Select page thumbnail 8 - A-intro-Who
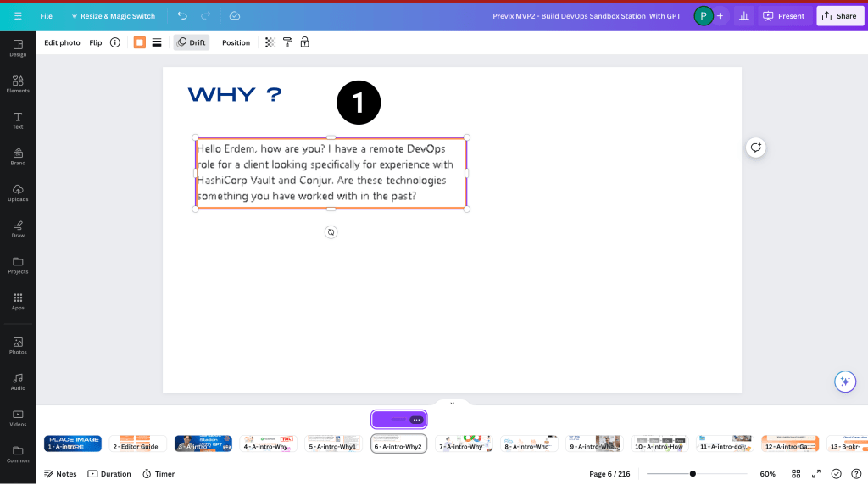This screenshot has height=485, width=868. (529, 443)
